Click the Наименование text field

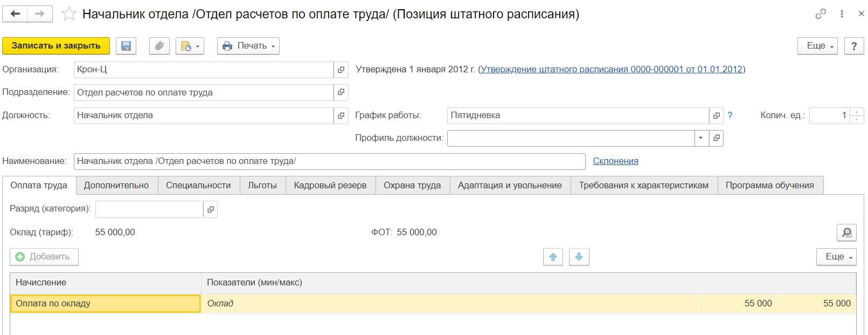329,161
